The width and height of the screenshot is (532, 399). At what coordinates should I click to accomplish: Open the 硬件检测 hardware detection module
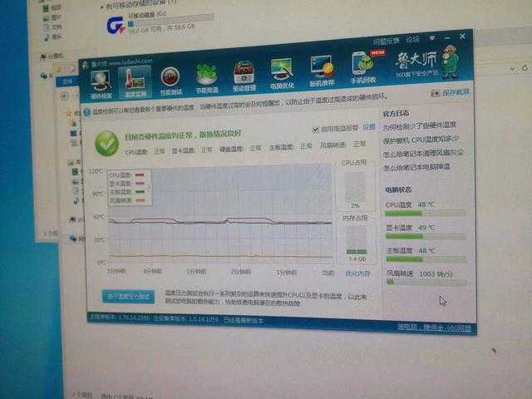click(101, 85)
